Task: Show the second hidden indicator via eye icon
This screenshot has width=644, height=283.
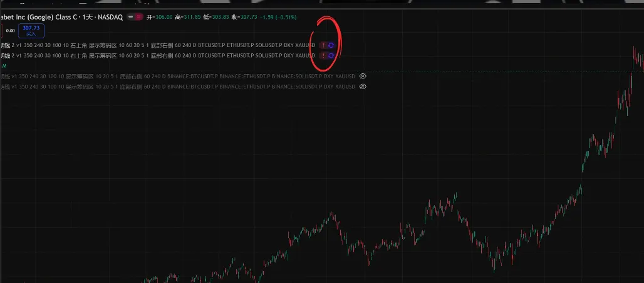Action: [362, 86]
